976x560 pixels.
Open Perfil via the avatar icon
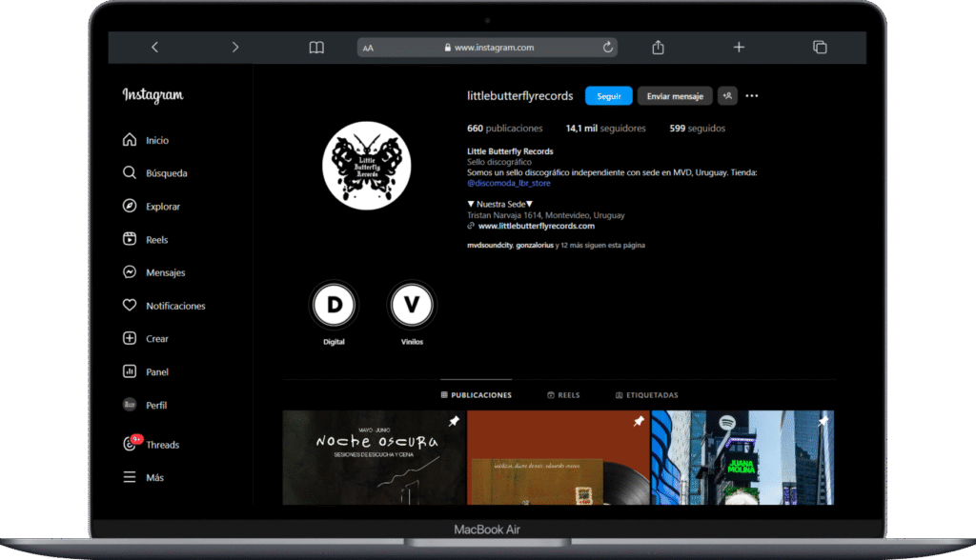(x=130, y=405)
